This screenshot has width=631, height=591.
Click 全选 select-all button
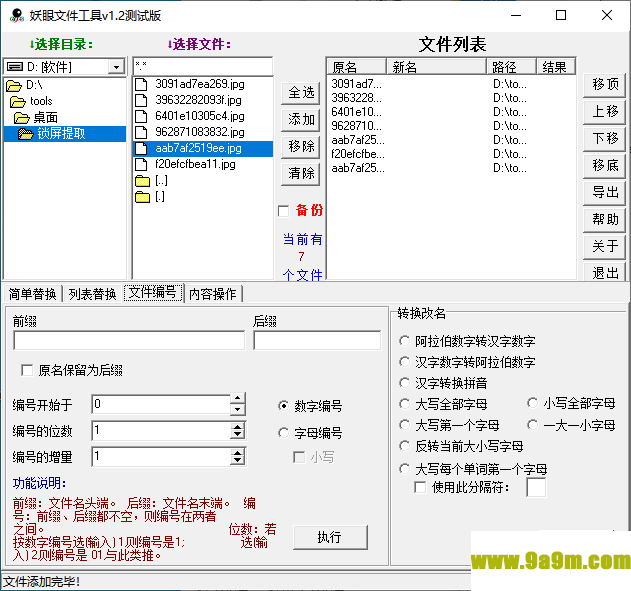point(301,93)
